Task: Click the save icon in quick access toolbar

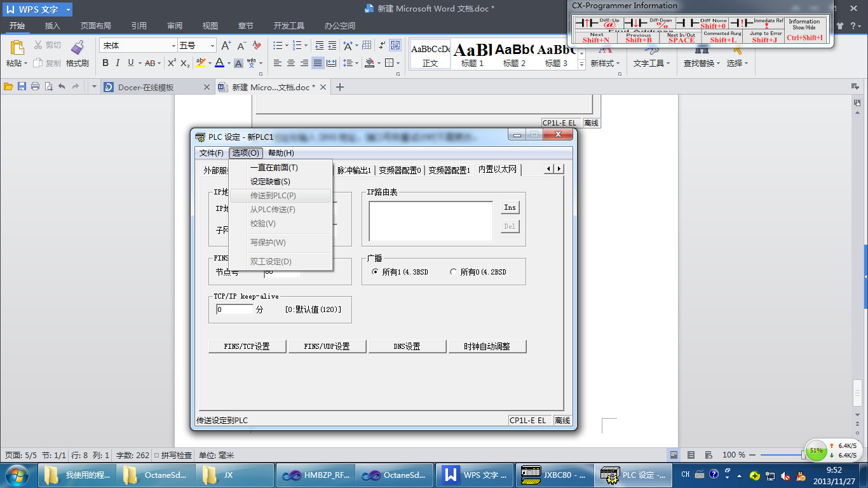Action: click(x=22, y=87)
